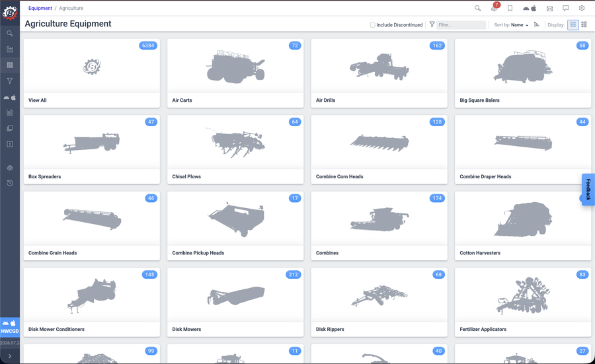Click the 128 count badge

[437, 122]
